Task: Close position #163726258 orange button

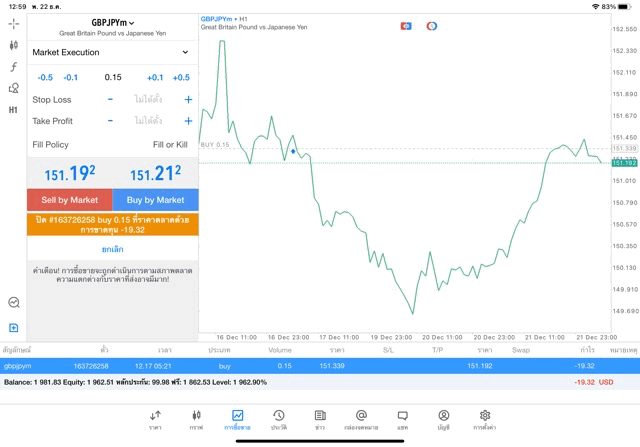Action: (x=113, y=225)
